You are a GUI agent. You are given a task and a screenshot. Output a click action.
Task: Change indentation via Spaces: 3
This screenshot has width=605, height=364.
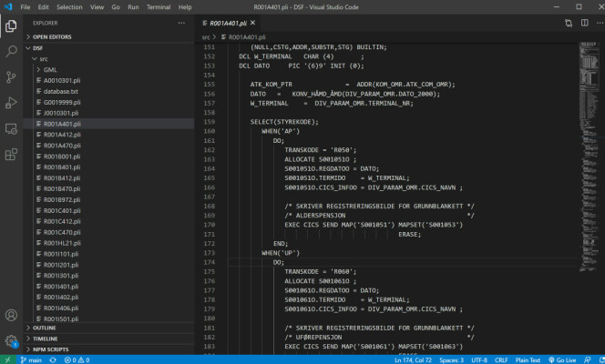[451, 359]
